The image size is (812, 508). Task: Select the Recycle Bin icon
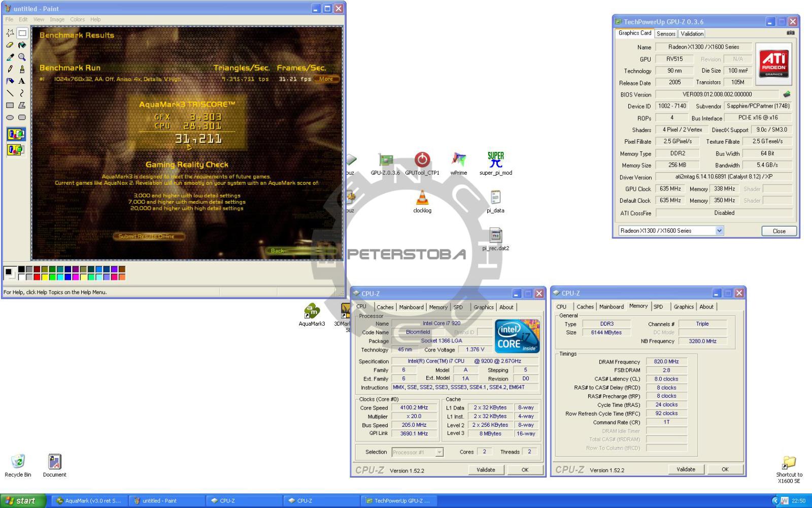click(18, 465)
